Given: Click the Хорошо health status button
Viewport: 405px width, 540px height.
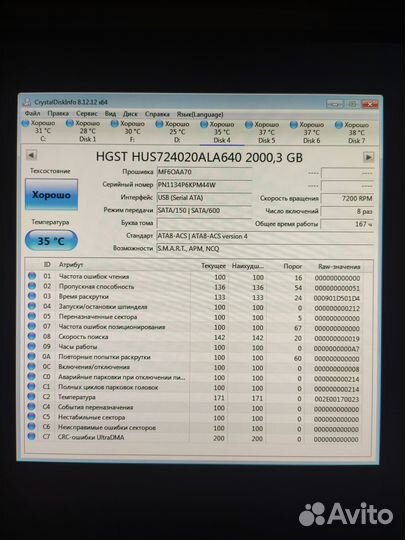Looking at the screenshot, I should [x=51, y=195].
